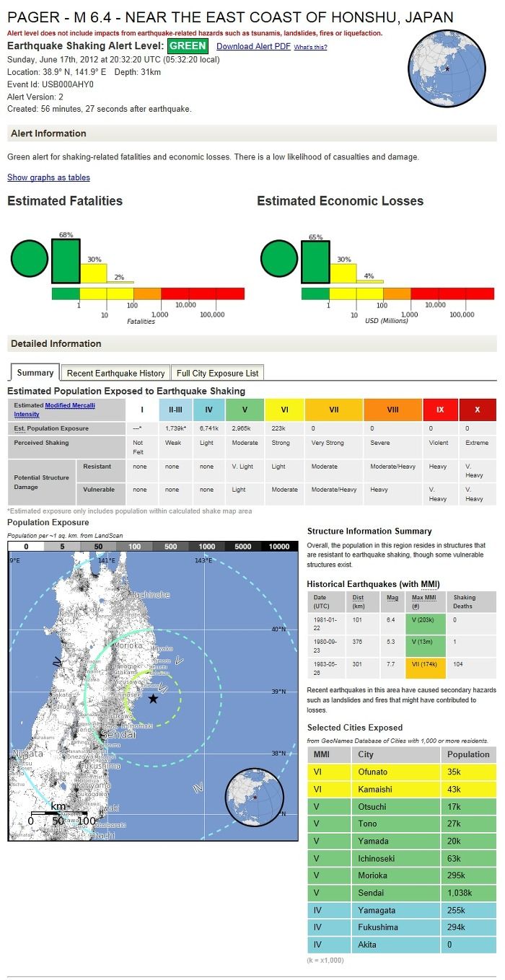The height and width of the screenshot is (980, 505).
Task: Click the 68% green fatalities bar
Action: click(66, 261)
